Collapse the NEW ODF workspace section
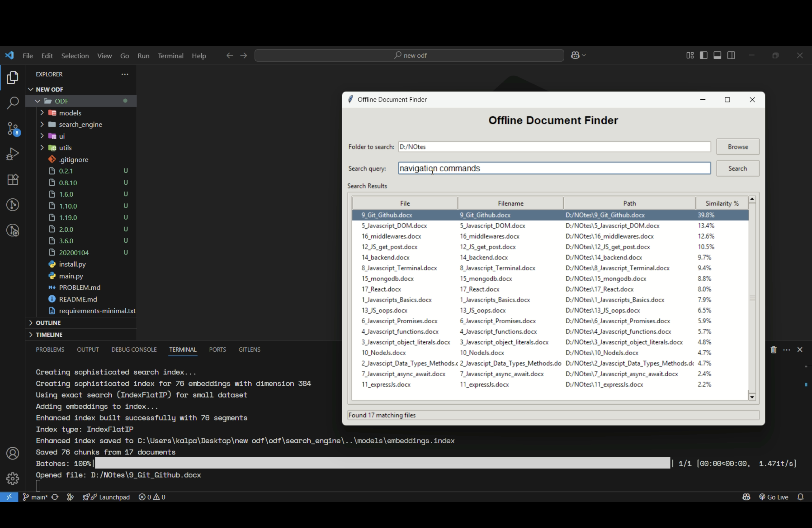This screenshot has height=528, width=812. pyautogui.click(x=81, y=89)
